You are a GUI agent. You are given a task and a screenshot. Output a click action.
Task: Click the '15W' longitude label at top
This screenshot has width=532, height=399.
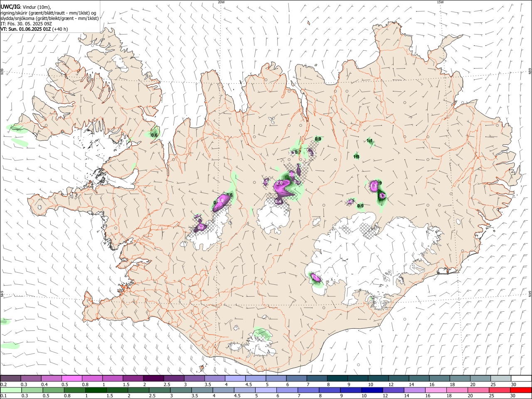(x=440, y=2)
